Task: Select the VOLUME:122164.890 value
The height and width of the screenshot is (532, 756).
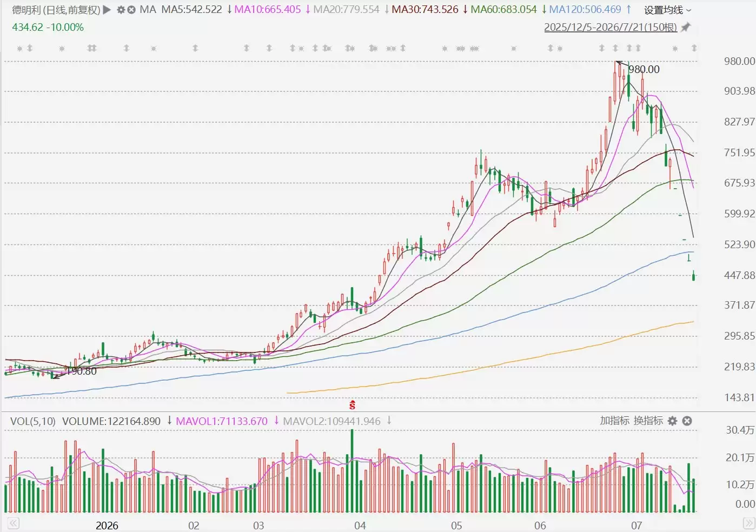Action: (111, 421)
